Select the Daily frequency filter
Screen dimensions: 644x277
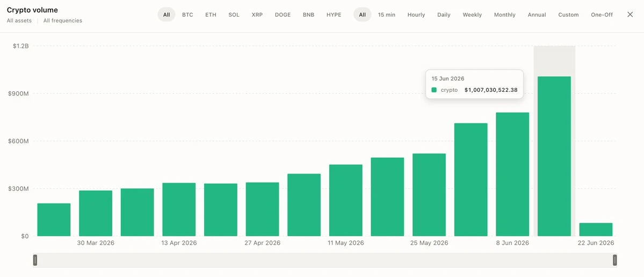pos(444,14)
